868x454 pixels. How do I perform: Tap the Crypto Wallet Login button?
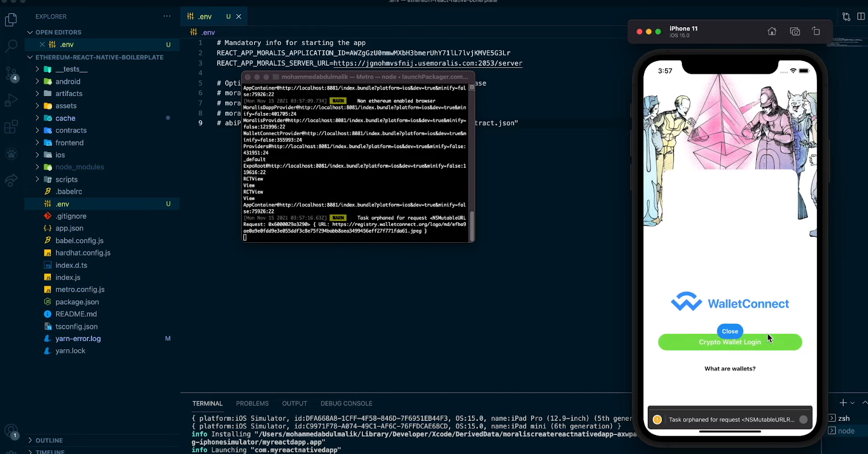tap(730, 342)
